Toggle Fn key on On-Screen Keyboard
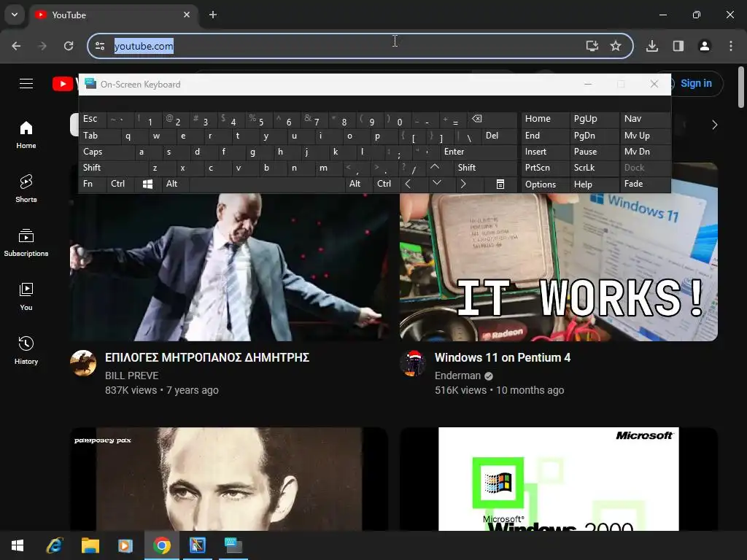747x560 pixels. pyautogui.click(x=93, y=184)
